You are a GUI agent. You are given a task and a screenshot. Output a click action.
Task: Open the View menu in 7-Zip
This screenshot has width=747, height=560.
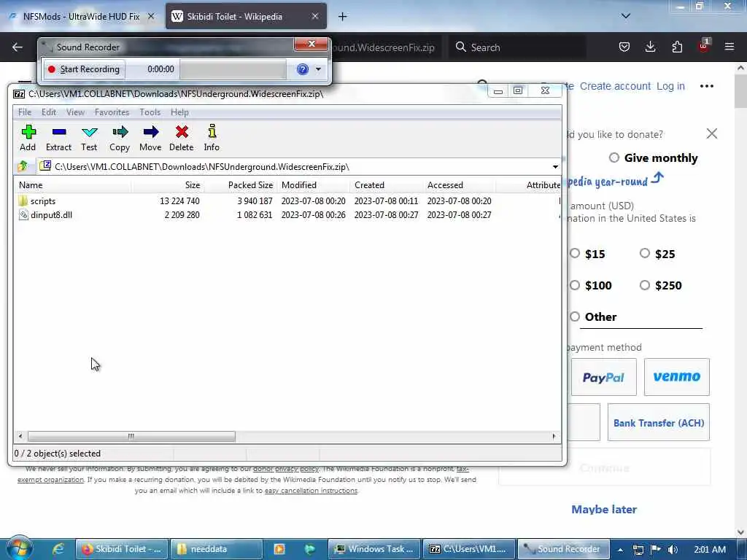(x=75, y=112)
